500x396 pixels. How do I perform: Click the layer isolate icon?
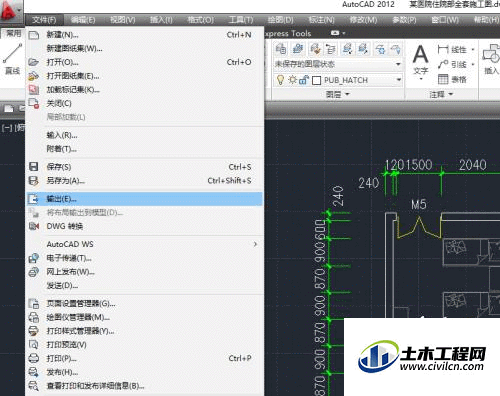(347, 49)
